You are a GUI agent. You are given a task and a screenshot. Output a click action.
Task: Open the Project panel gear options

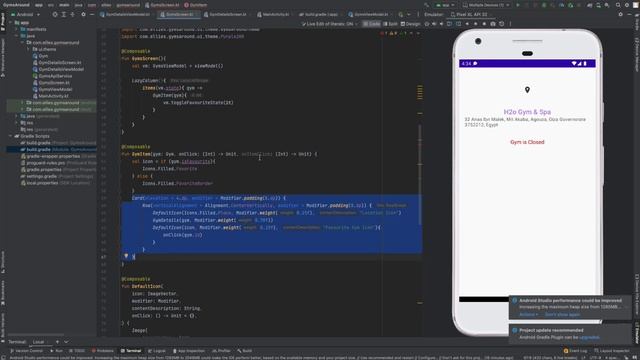click(x=83, y=14)
